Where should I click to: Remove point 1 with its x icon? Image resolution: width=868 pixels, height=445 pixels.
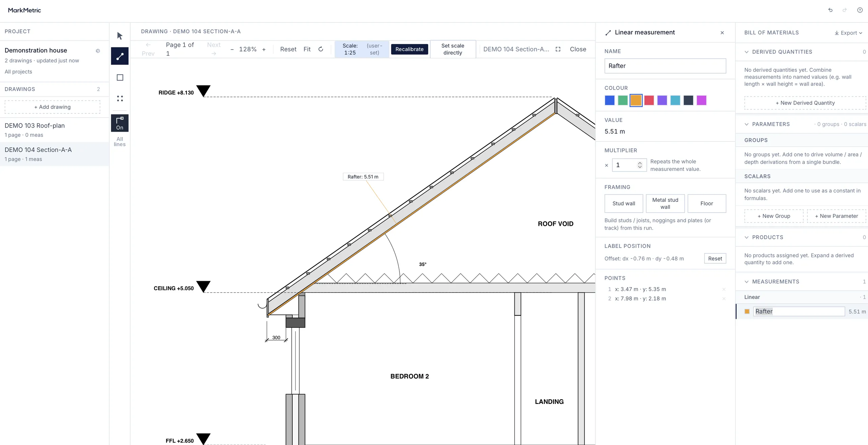pos(724,289)
